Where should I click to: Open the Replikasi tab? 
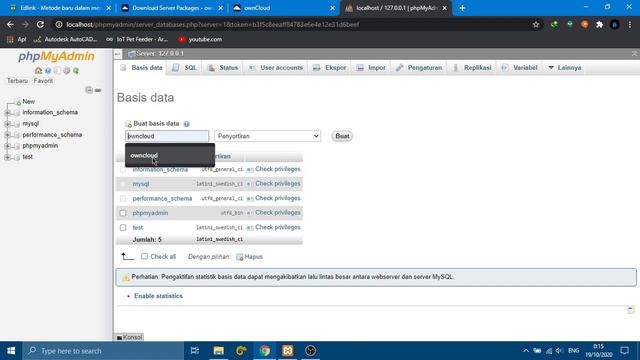coord(472,68)
